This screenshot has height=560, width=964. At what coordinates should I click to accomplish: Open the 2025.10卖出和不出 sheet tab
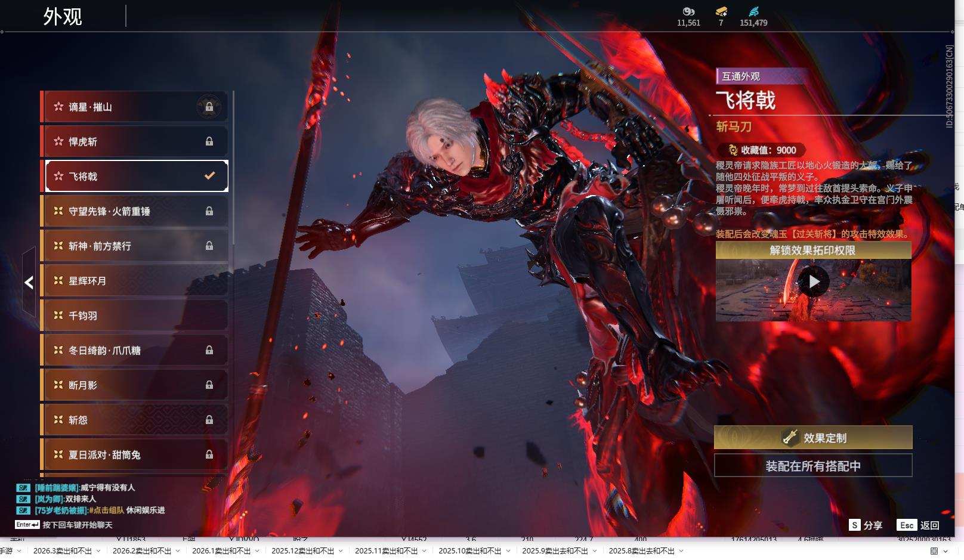tap(470, 551)
